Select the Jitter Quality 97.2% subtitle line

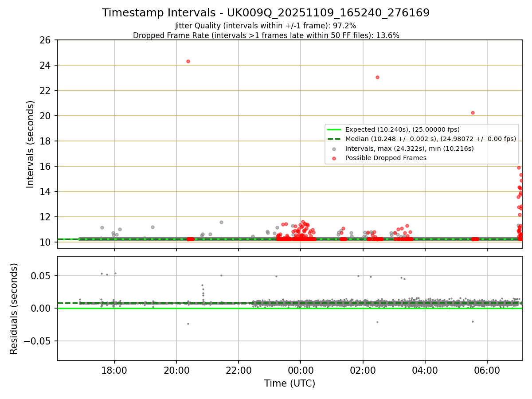click(x=266, y=26)
